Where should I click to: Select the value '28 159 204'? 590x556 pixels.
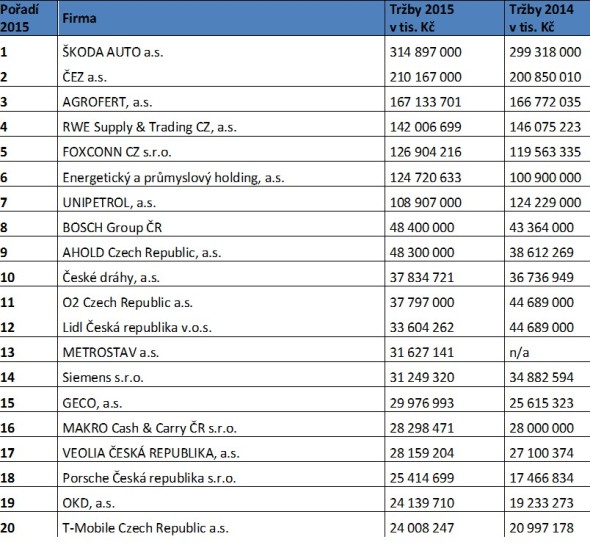tap(422, 453)
